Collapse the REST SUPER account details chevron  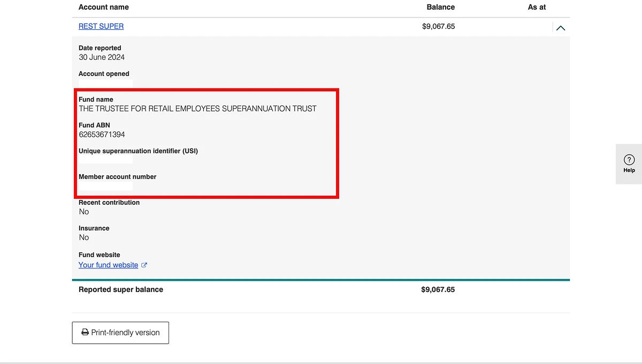click(x=560, y=28)
